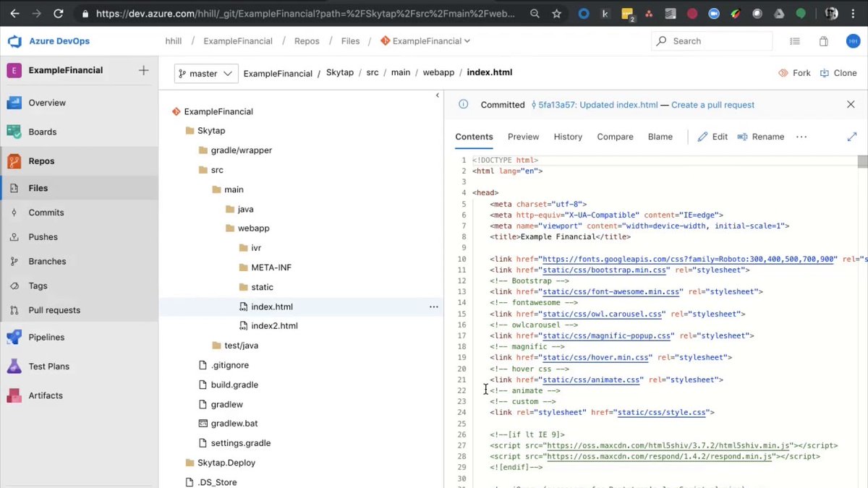Click the plus icon beside ExampleFinancial project
The width and height of the screenshot is (868, 488).
pos(143,70)
